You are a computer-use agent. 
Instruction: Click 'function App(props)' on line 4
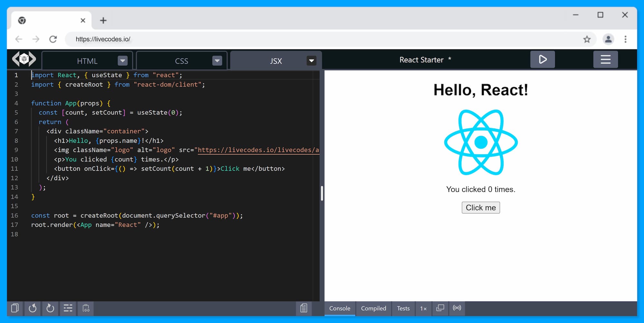[x=67, y=103]
